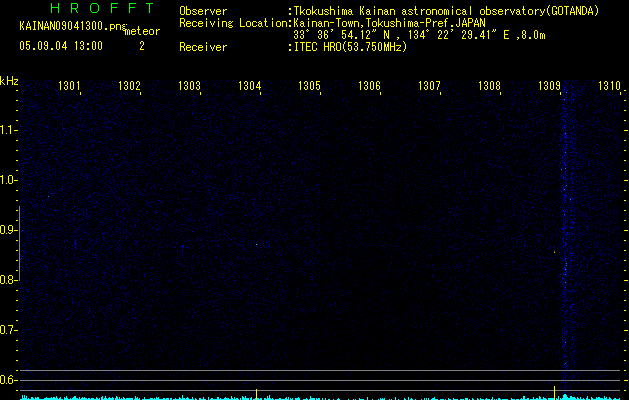Click the 1304 time axis label
The height and width of the screenshot is (400, 629).
point(250,86)
